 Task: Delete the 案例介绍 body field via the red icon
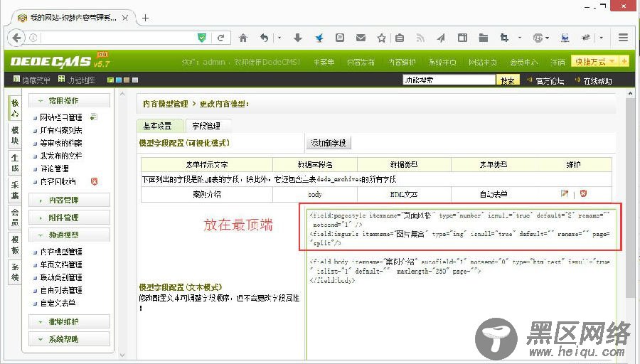(x=583, y=193)
